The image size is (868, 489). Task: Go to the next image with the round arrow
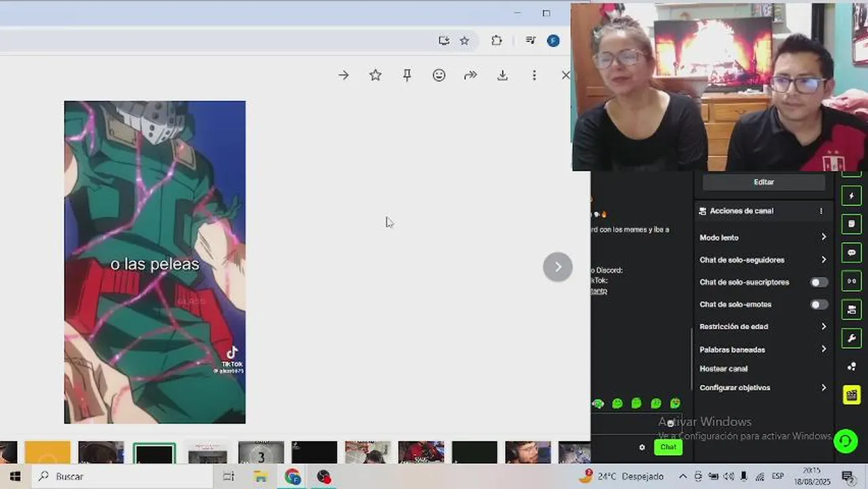[x=558, y=267]
